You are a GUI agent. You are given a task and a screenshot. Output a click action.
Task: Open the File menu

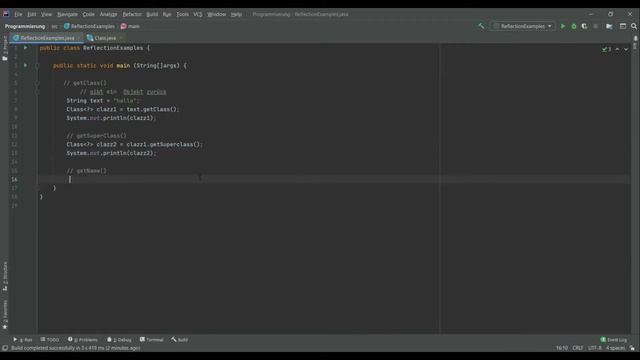point(18,14)
